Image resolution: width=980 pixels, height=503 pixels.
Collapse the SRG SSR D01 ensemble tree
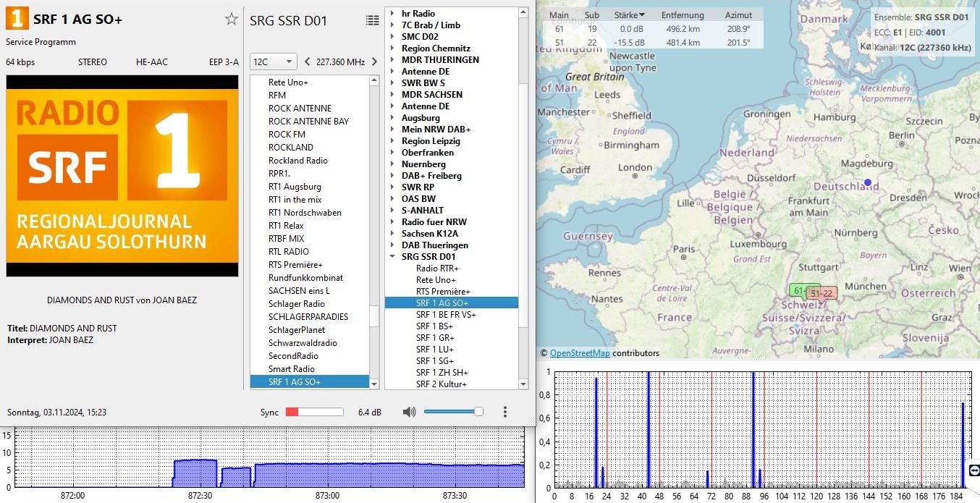coord(392,257)
